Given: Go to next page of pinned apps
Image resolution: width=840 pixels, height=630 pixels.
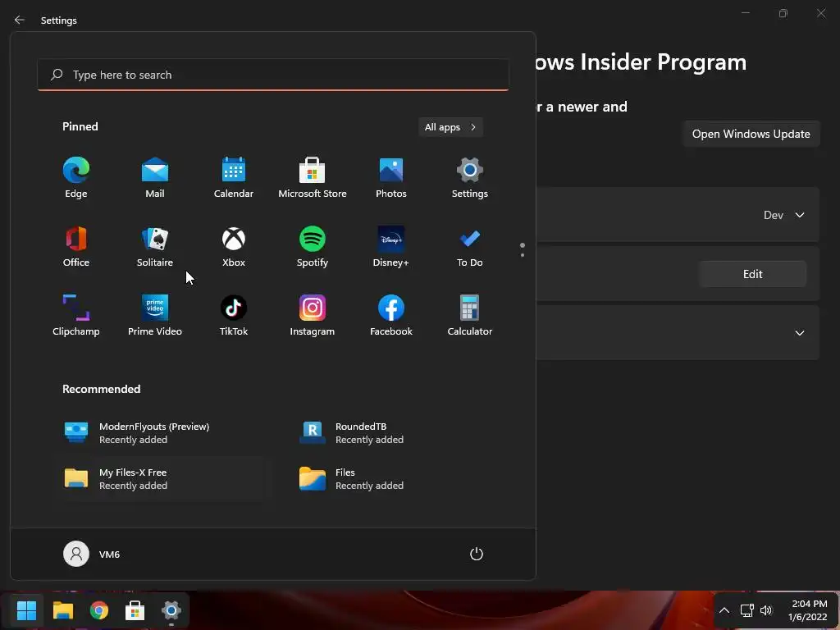Looking at the screenshot, I should [x=523, y=255].
